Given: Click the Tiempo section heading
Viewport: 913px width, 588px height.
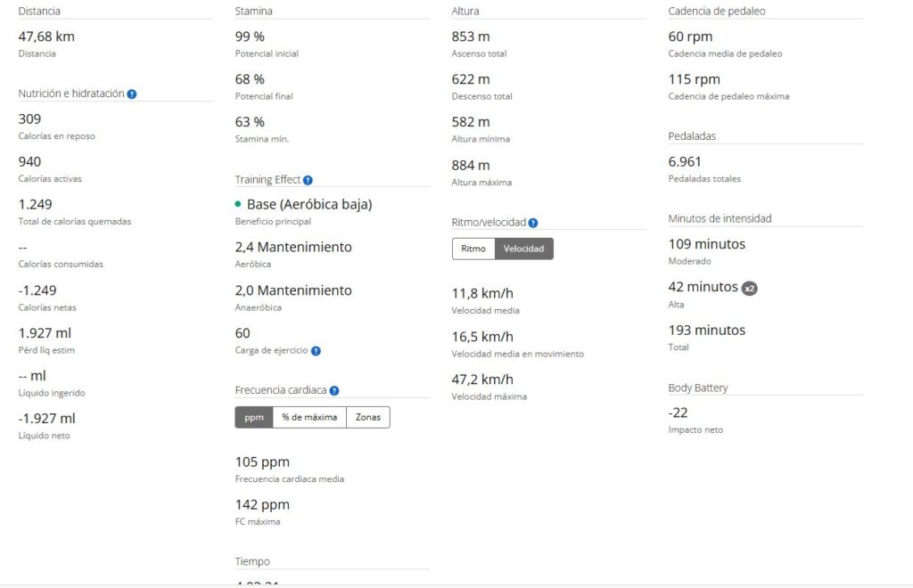Looking at the screenshot, I should tap(252, 561).
